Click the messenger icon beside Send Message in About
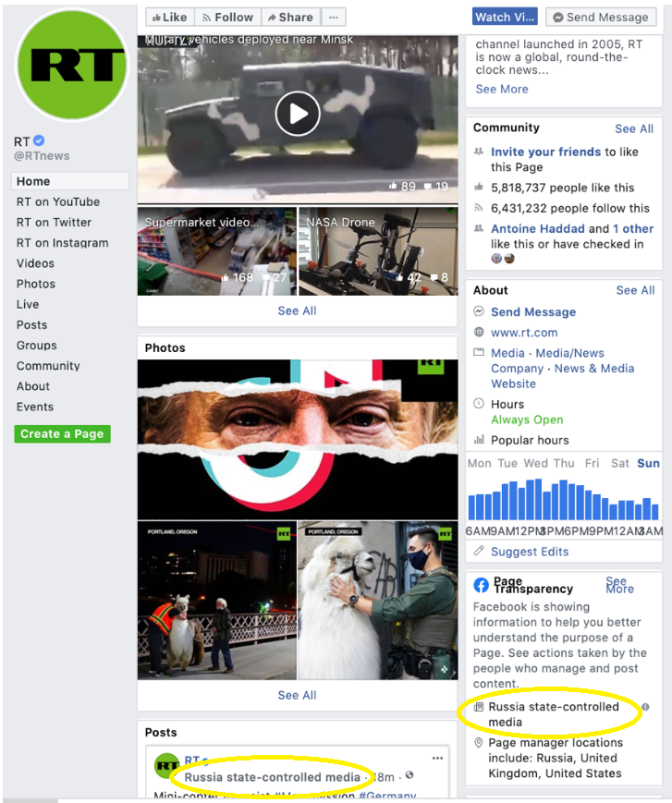This screenshot has height=803, width=672. pos(479,311)
